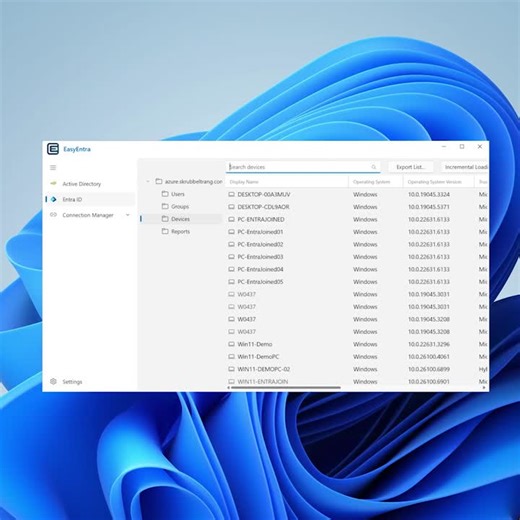The width and height of the screenshot is (520, 520).
Task: Select device PC-EntraJoined02
Action: pyautogui.click(x=260, y=244)
